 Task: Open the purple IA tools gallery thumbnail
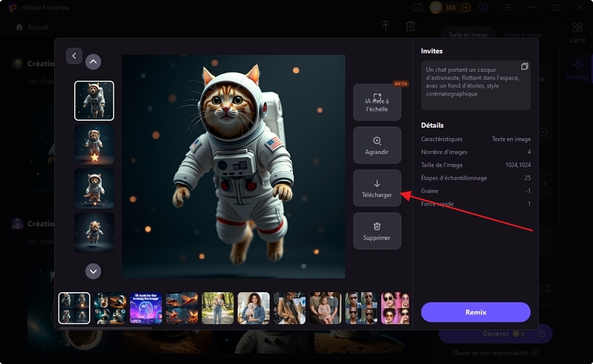(x=146, y=308)
